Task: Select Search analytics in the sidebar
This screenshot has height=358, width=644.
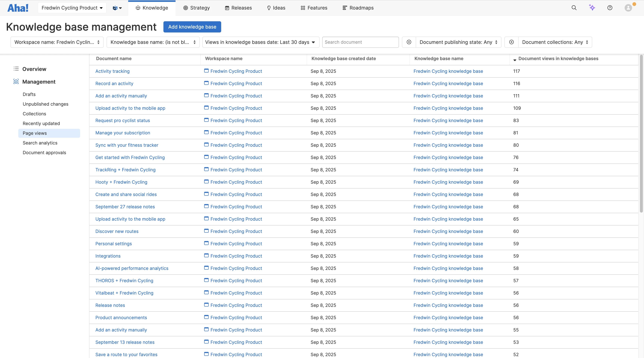Action: [40, 143]
